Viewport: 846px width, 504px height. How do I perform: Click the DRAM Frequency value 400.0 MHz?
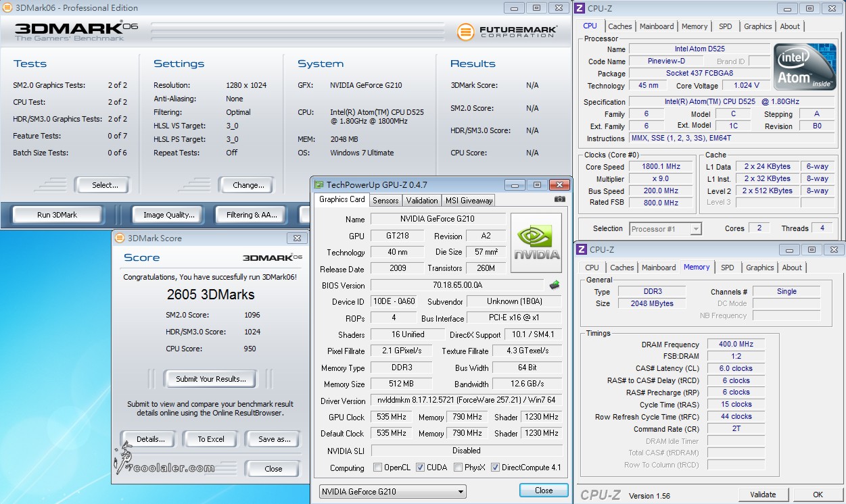[736, 345]
